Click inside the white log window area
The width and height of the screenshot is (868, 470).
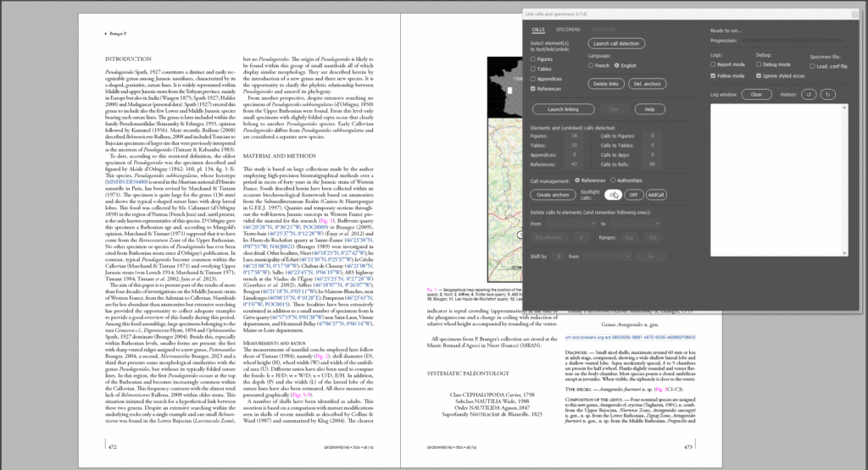click(776, 180)
